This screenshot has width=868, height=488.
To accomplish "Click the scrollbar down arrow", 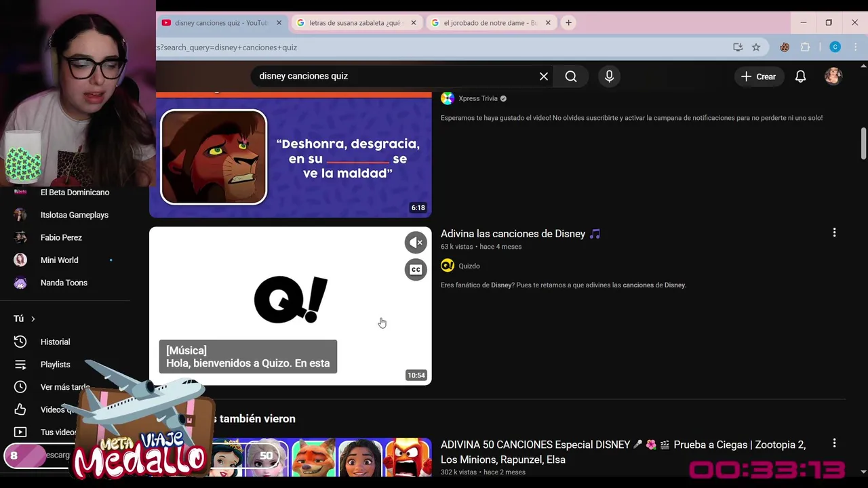I will point(863,471).
